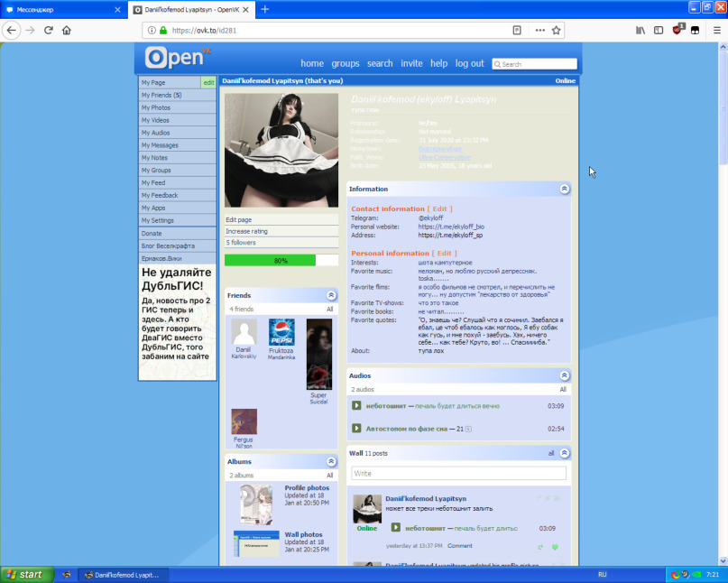Viewport: 728px width, 583px height.
Task: Open page actions three-dots menu
Action: tap(540, 30)
